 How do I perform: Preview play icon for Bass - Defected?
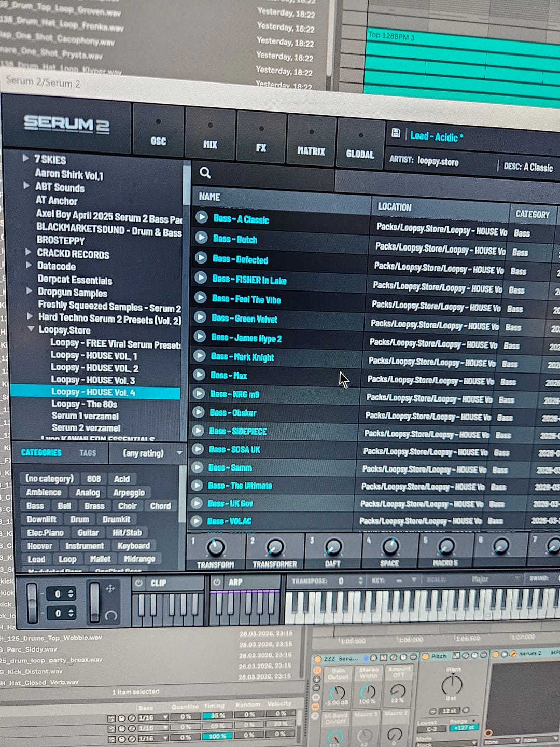[x=201, y=258]
